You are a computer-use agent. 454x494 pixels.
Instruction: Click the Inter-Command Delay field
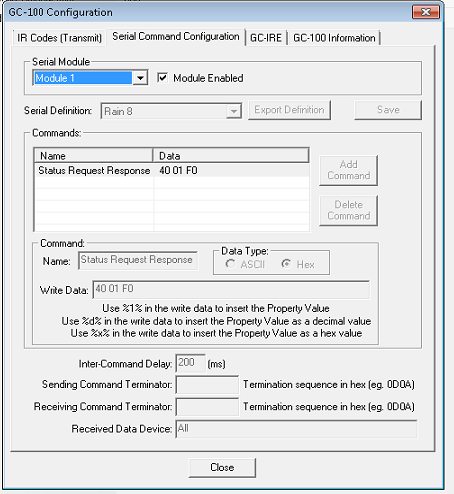pos(190,363)
